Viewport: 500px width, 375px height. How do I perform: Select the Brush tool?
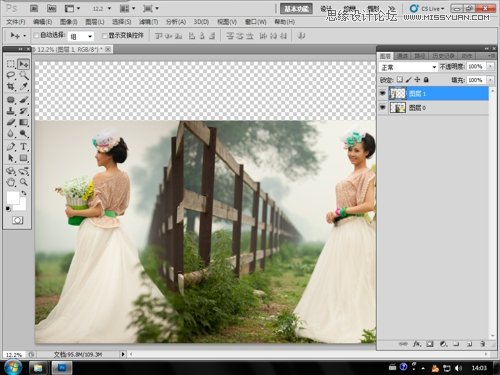pos(23,100)
